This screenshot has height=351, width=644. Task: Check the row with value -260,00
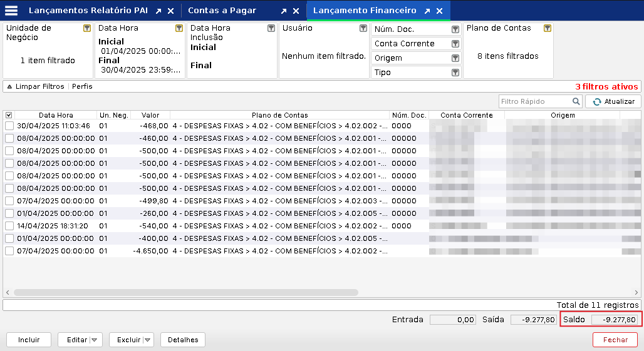pos(9,213)
